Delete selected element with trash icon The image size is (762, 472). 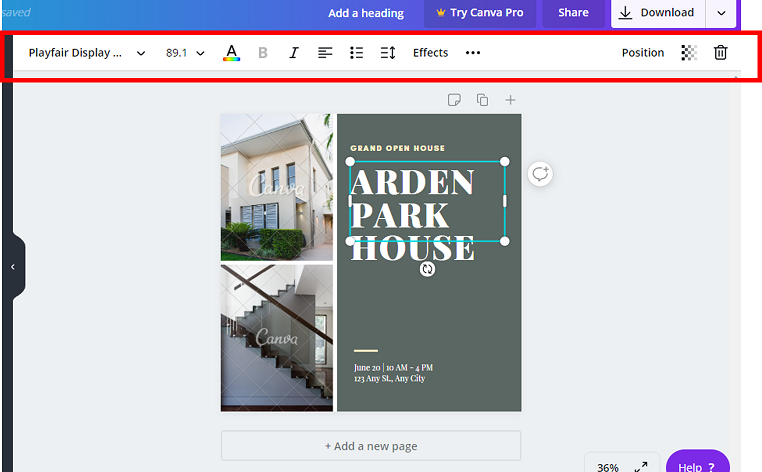[720, 52]
